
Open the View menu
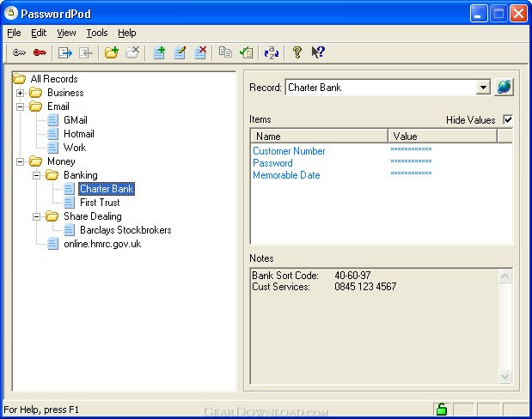tap(66, 33)
